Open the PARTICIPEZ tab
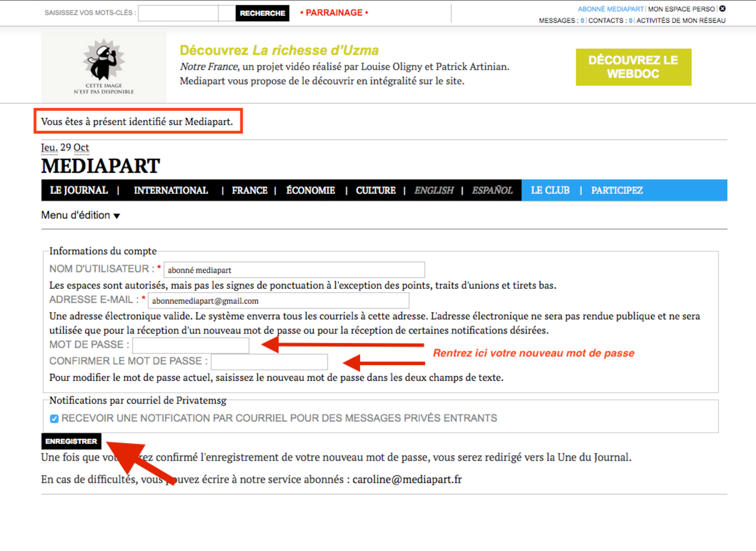Screen dimensions: 756x551 coord(617,190)
